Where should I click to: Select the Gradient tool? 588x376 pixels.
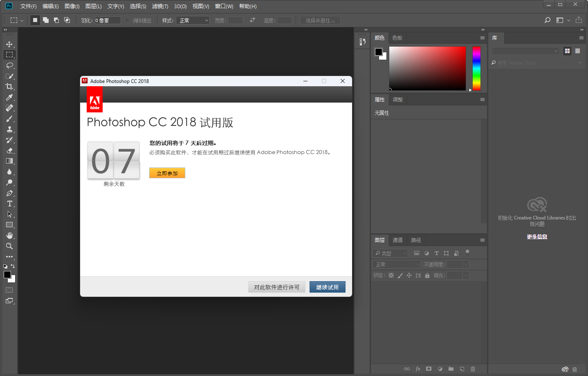pos(9,161)
